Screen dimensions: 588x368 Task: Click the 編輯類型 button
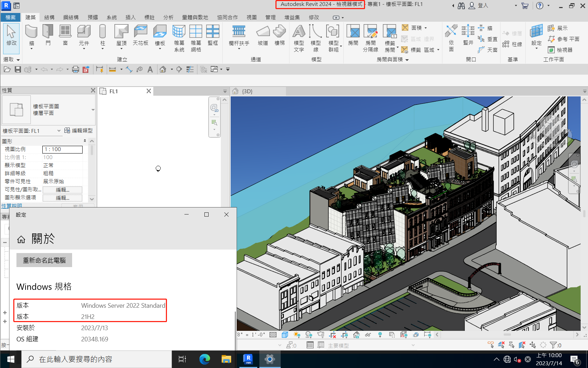[79, 130]
